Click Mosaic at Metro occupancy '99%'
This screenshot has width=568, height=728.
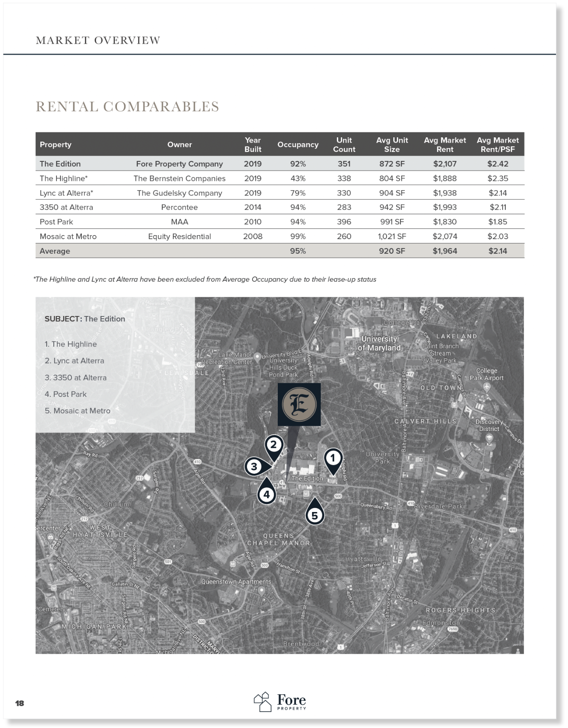pyautogui.click(x=298, y=236)
